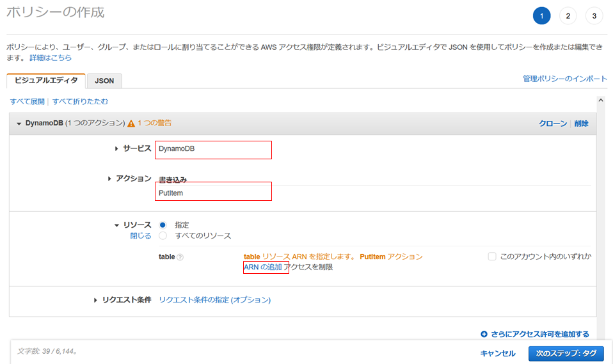Expand the リクエスト条件 section
Viewport: 613px width, 364px height.
[95, 300]
